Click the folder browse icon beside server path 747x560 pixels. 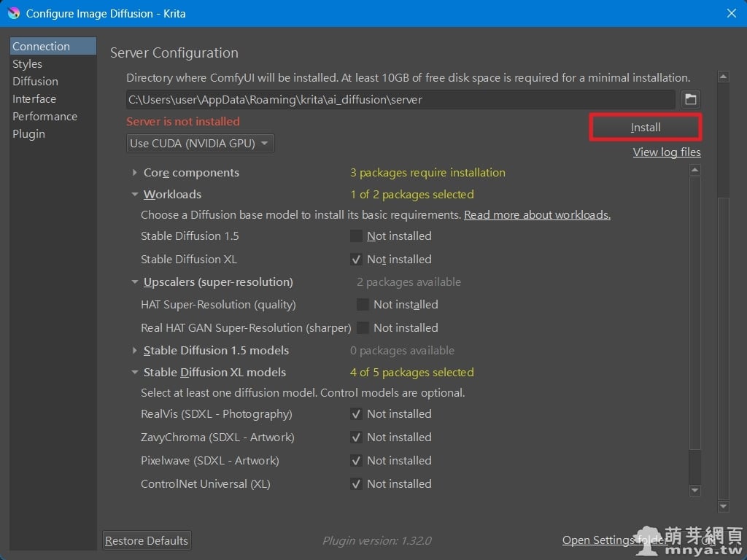(690, 99)
